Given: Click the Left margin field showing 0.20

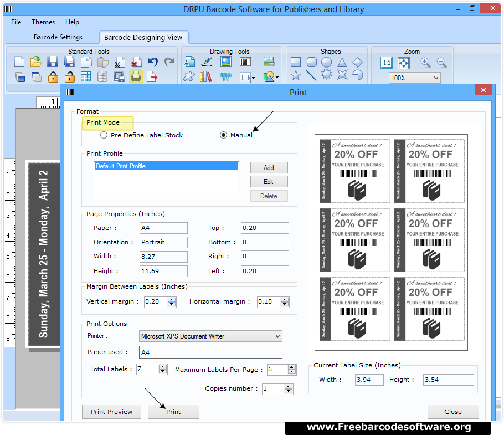Looking at the screenshot, I should 265,271.
